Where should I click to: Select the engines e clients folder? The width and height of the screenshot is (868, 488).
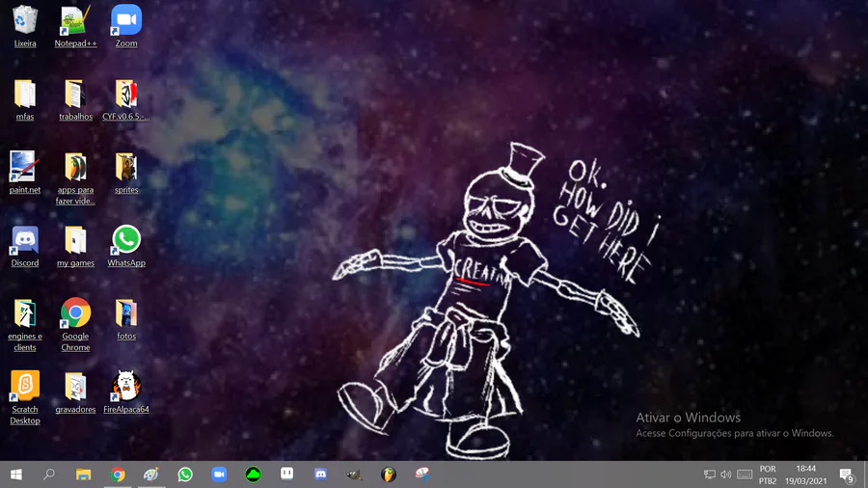click(x=25, y=325)
